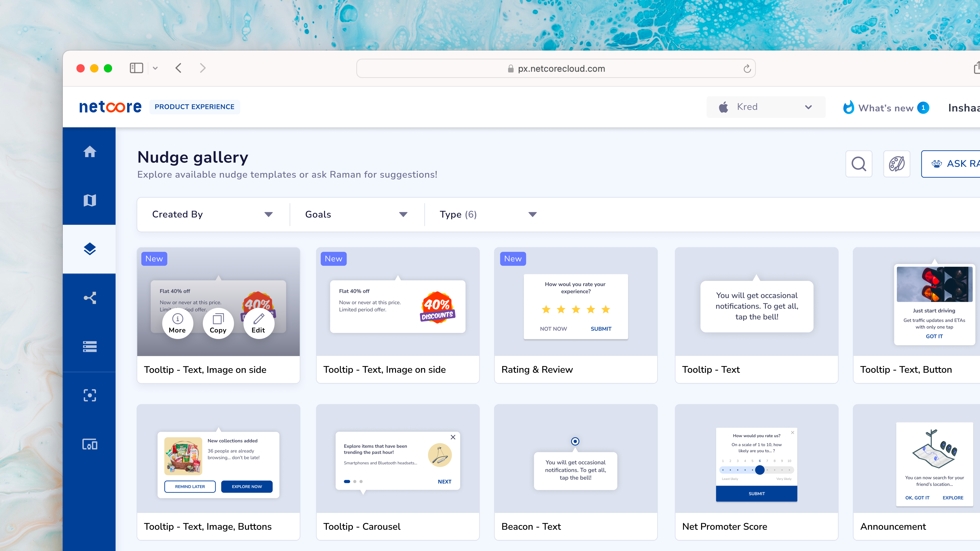
Task: Click the first carousel page indicator dot
Action: pyautogui.click(x=347, y=482)
